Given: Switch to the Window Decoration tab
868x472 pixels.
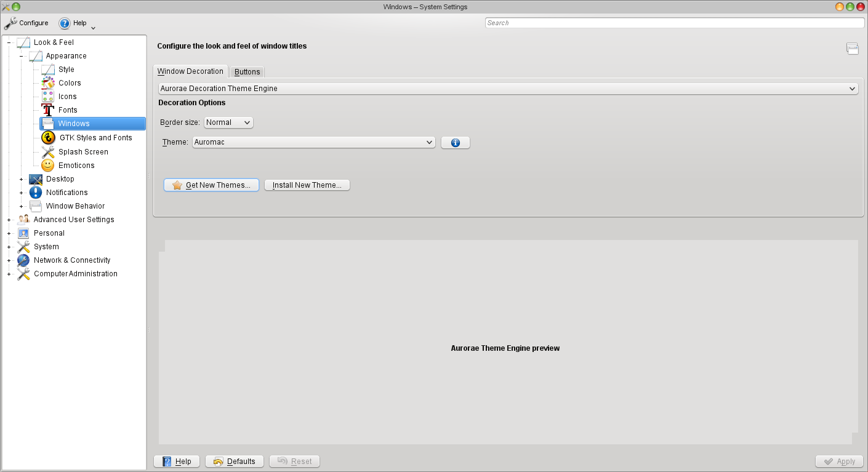Looking at the screenshot, I should tap(190, 71).
